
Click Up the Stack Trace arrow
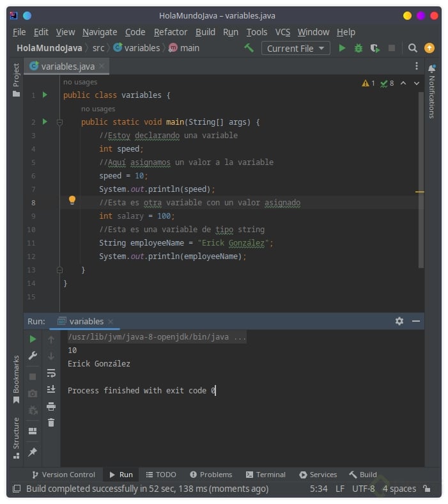[51, 340]
